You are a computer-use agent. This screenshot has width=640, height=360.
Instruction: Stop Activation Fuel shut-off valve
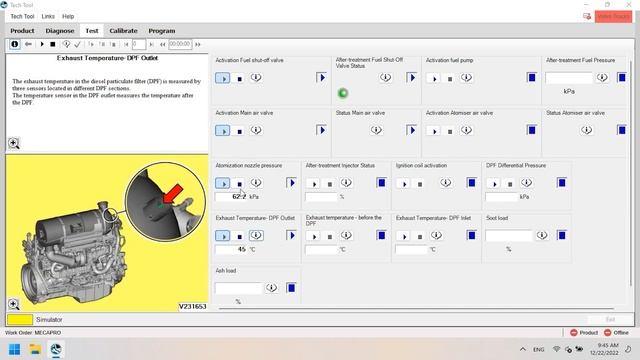(240, 78)
